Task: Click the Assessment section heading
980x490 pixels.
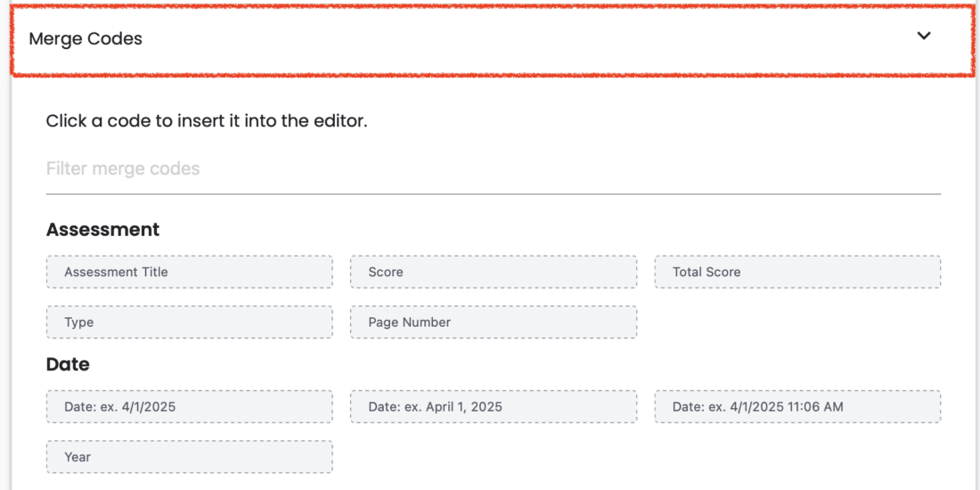Action: pyautogui.click(x=103, y=229)
